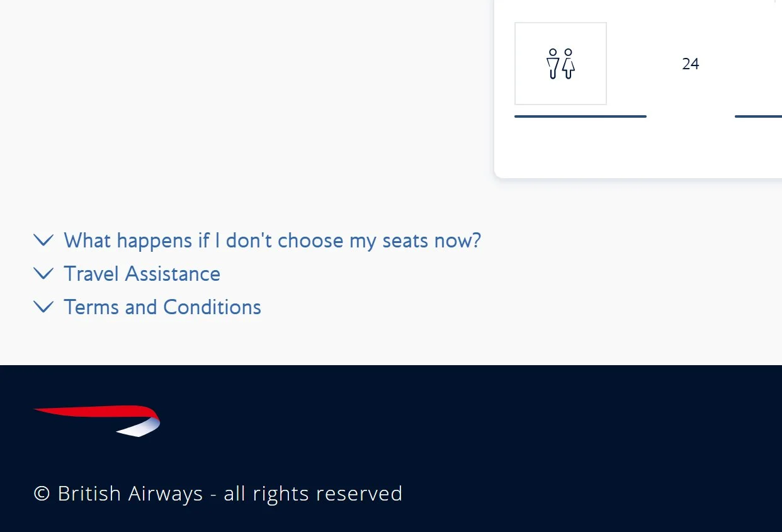Click the copyright symbol in the footer
Viewport: 782px width, 532px height.
42,494
